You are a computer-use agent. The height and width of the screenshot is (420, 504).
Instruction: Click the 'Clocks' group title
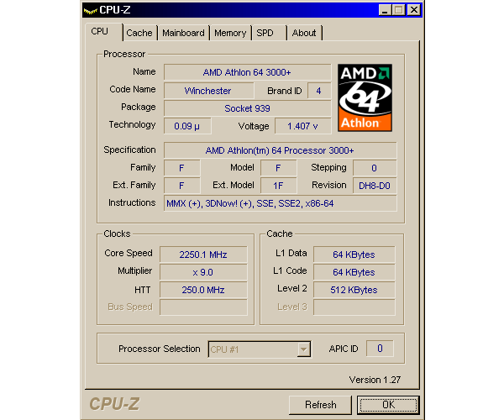coord(117,234)
